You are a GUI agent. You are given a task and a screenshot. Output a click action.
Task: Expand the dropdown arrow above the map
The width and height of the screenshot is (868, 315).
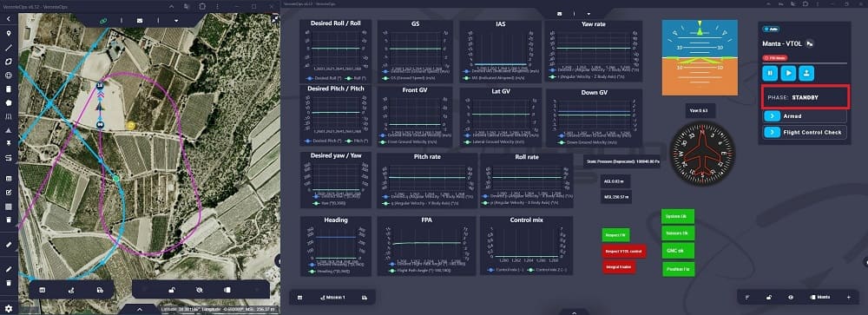pos(176,21)
